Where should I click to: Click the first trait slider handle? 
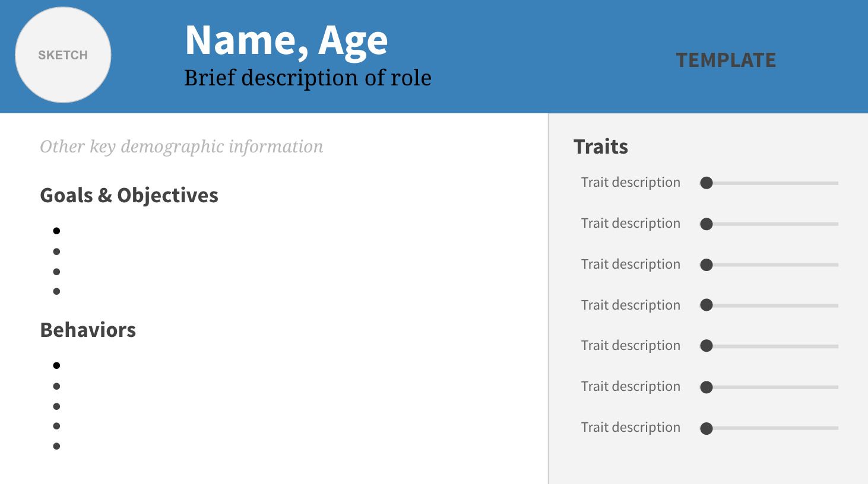click(x=706, y=183)
